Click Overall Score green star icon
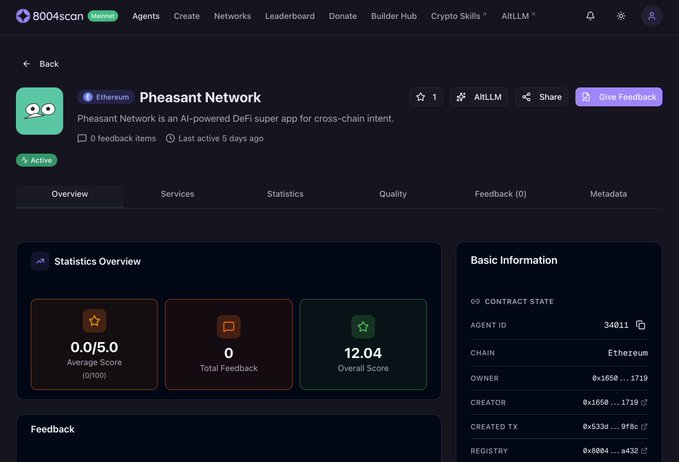Viewport: 679px width, 462px height. pyautogui.click(x=363, y=326)
